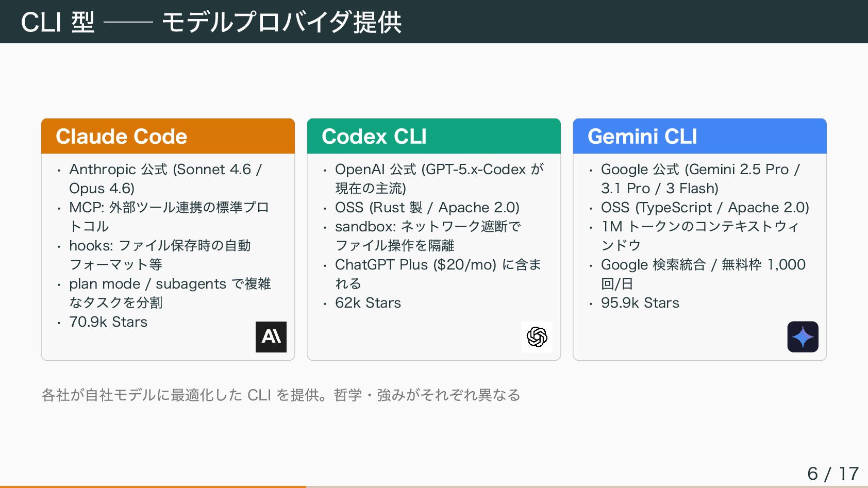Click the "OSS (TypeScript / Apache 2.0)" bullet
The width and height of the screenshot is (868, 488).
(705, 208)
